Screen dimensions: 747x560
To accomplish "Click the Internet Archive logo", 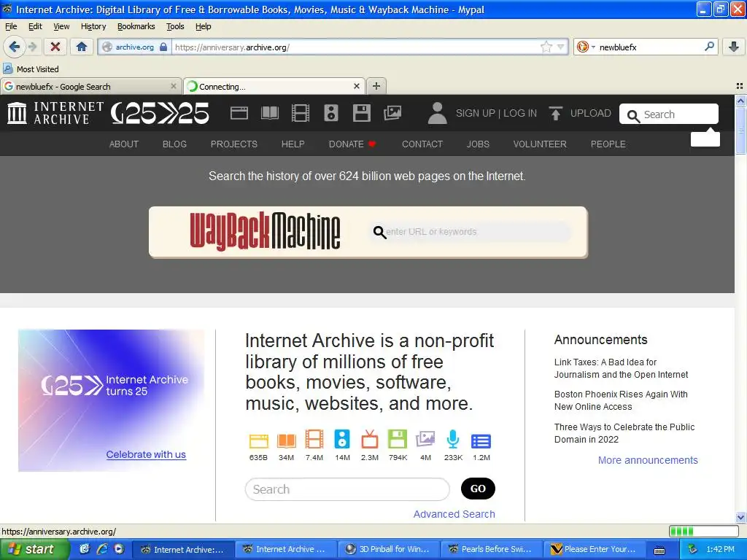I will click(x=55, y=113).
